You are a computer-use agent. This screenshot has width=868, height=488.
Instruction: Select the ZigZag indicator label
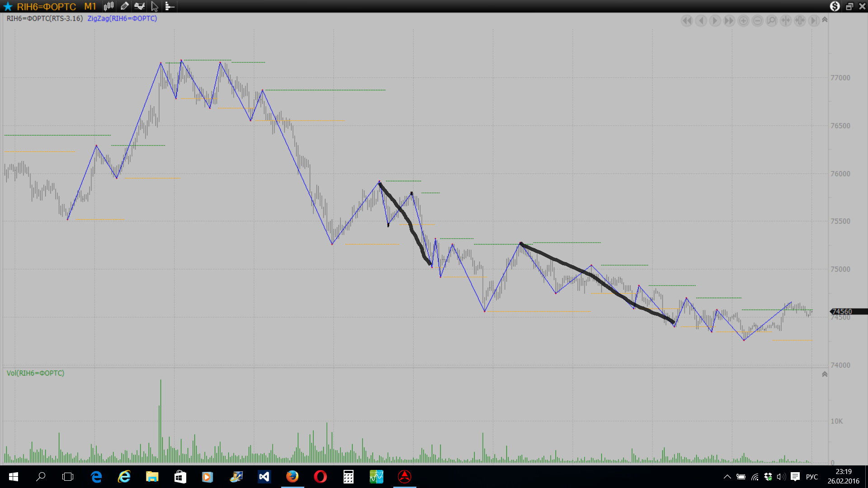coord(122,19)
